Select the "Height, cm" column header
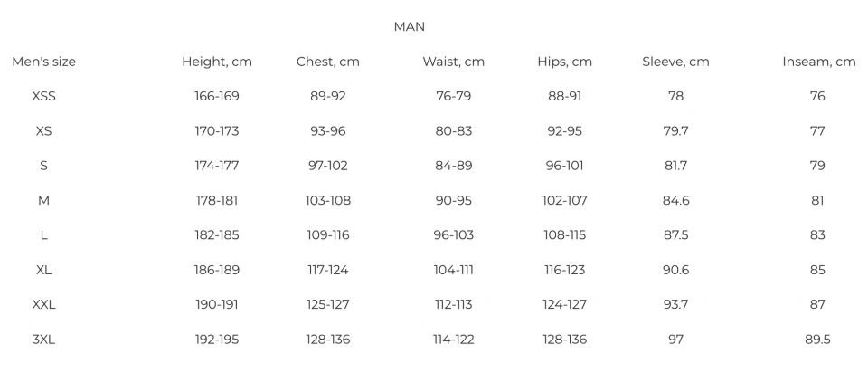This screenshot has width=868, height=373. click(217, 62)
